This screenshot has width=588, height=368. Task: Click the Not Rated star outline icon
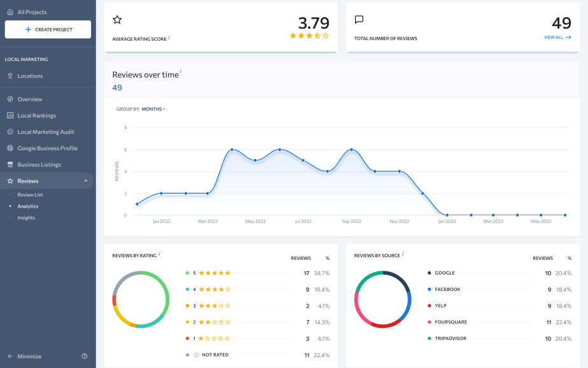(196, 355)
